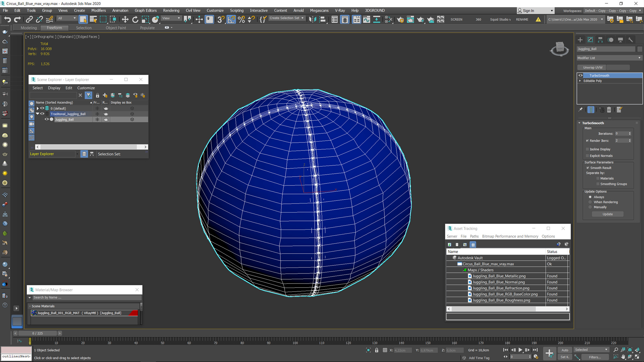Open the Rendering menu
644x362 pixels.
click(x=171, y=10)
